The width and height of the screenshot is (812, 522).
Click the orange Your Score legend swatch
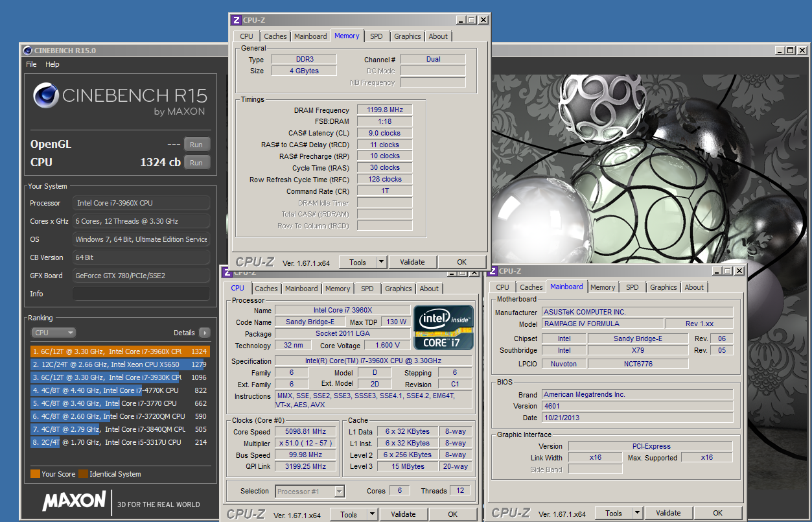tap(35, 474)
